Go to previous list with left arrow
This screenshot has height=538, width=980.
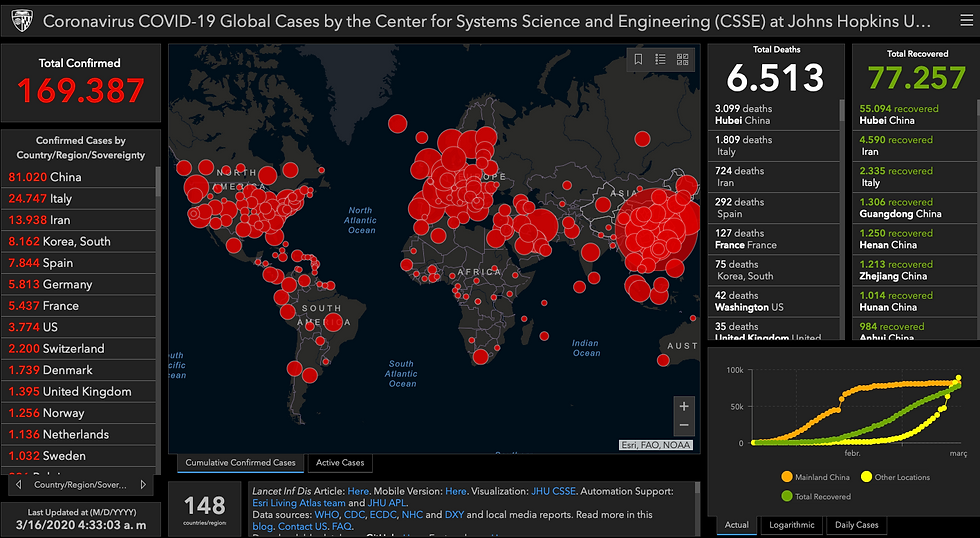pos(18,484)
